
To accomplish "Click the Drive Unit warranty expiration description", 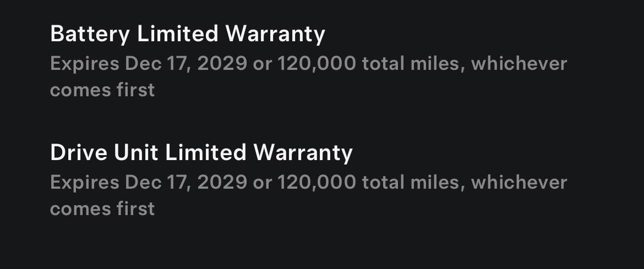I will (308, 195).
